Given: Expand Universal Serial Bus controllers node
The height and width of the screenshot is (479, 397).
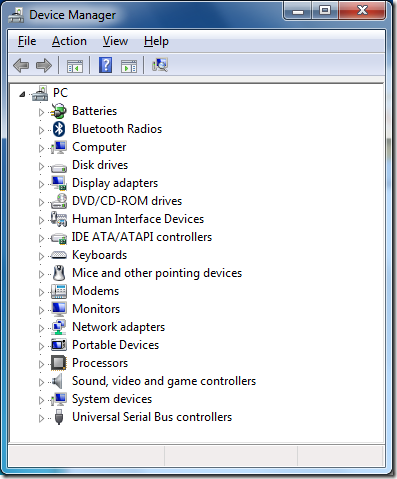Looking at the screenshot, I should tap(41, 418).
